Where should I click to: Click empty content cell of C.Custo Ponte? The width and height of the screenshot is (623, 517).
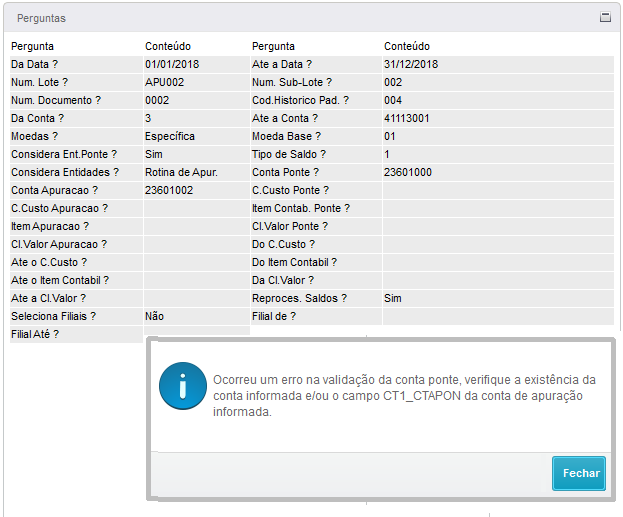point(498,190)
